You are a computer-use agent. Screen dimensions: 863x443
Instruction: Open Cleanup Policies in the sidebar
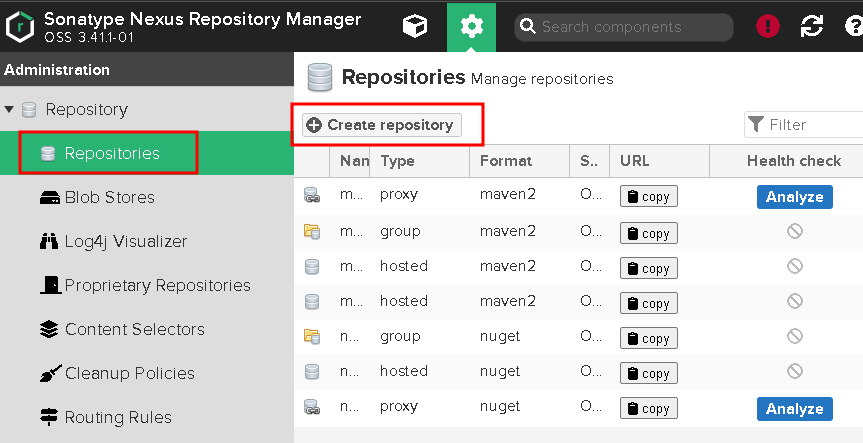coord(147,373)
